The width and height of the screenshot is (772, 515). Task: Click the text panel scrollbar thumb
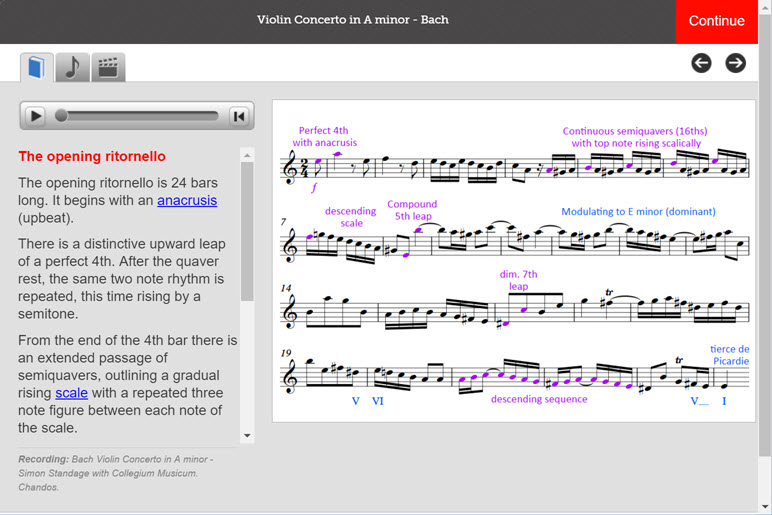(x=247, y=231)
